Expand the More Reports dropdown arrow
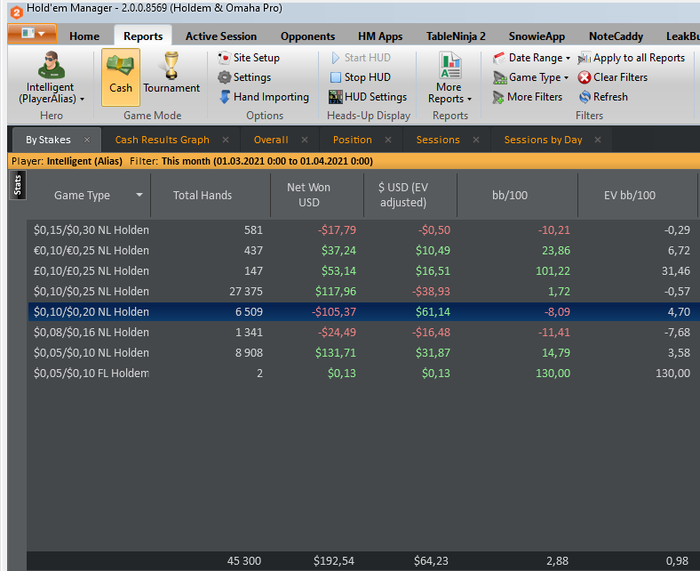 point(469,100)
